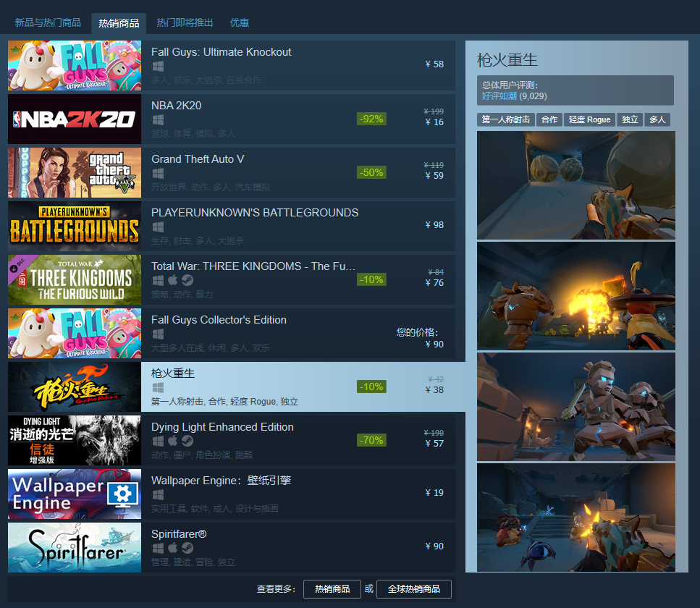Screen dimensions: 700x608
Task: Click -50% discount badge on GTA V
Action: click(x=371, y=173)
